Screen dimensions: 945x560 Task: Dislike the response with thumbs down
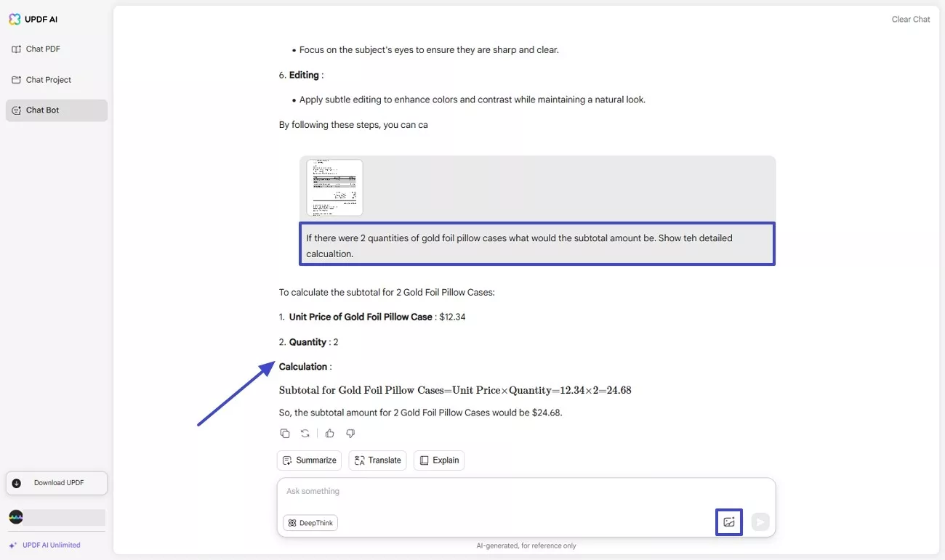coord(350,434)
